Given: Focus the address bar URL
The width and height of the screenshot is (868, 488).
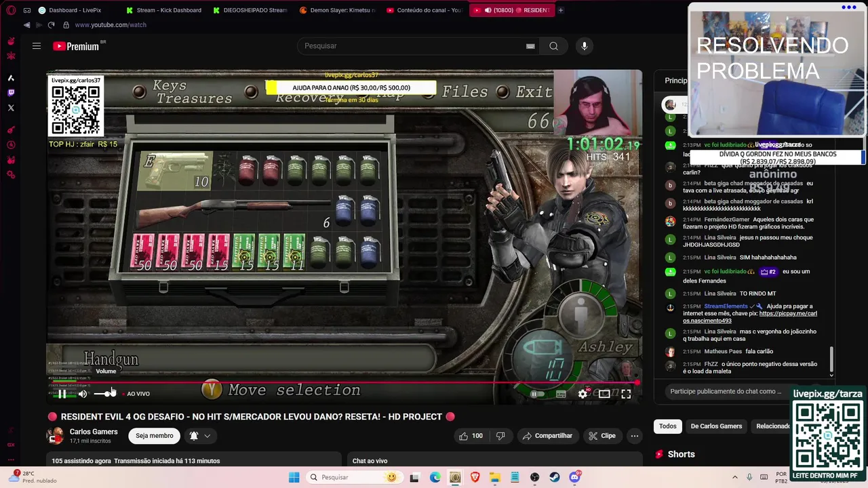Looking at the screenshot, I should 111,25.
